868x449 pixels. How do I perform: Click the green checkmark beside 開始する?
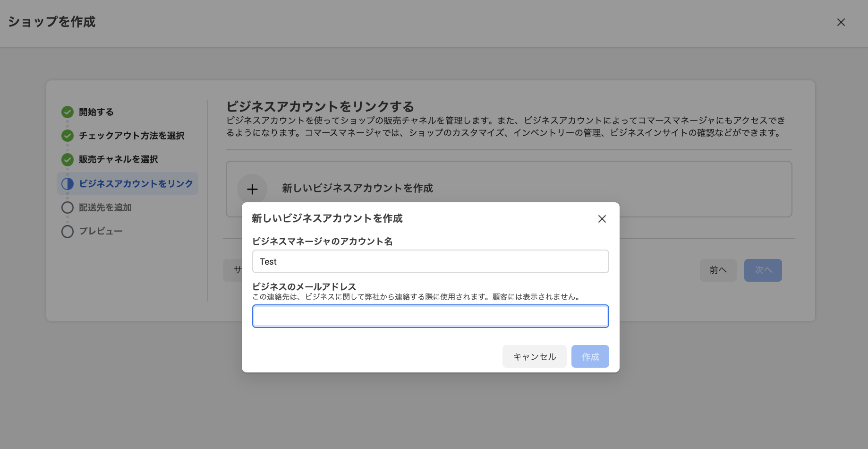[x=68, y=112]
